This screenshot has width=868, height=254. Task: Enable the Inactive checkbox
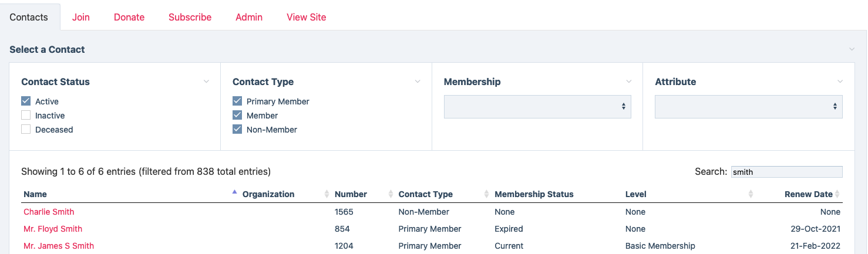coord(26,115)
